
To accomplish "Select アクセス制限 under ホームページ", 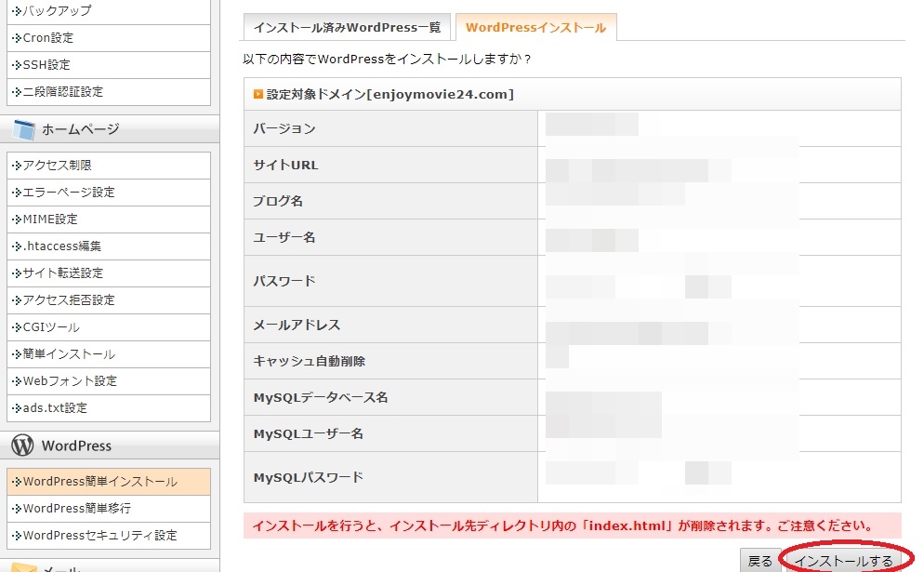I will pyautogui.click(x=57, y=166).
